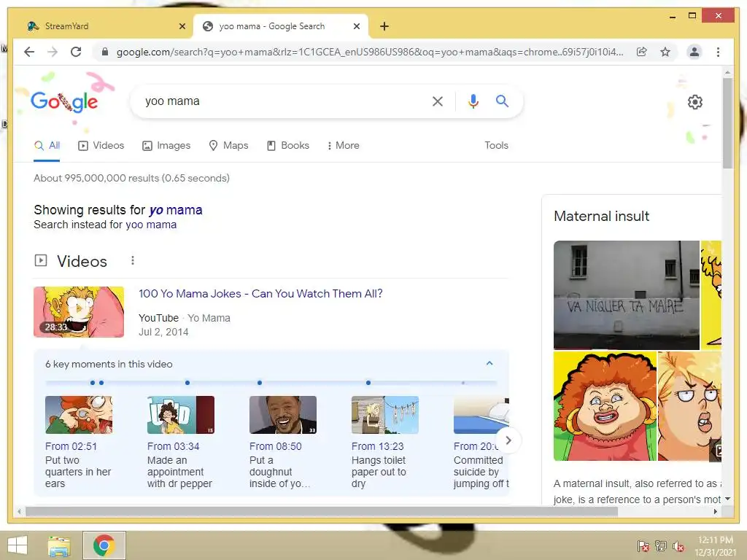The height and width of the screenshot is (560, 747).
Task: Open the Chrome three-dot menu
Action: (718, 52)
